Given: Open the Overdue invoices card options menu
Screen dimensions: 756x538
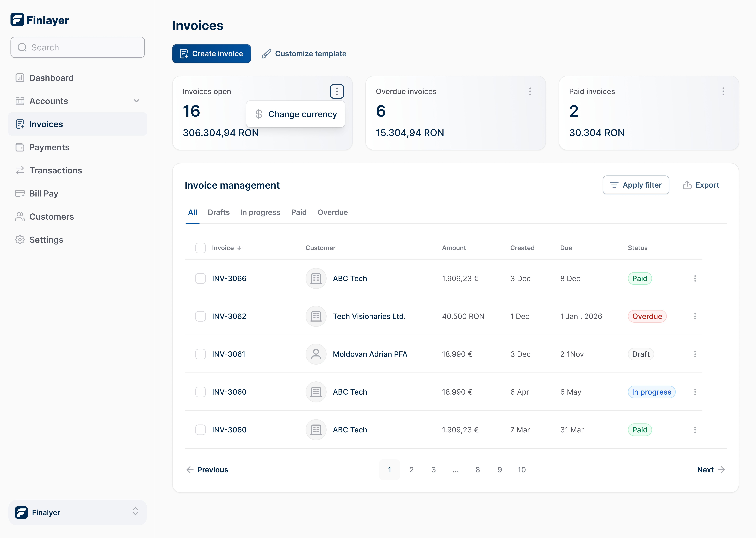Looking at the screenshot, I should [x=530, y=91].
